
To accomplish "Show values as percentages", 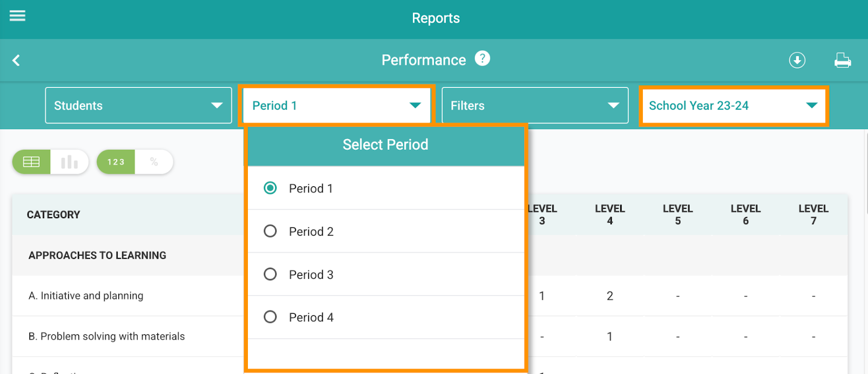I will [x=154, y=162].
